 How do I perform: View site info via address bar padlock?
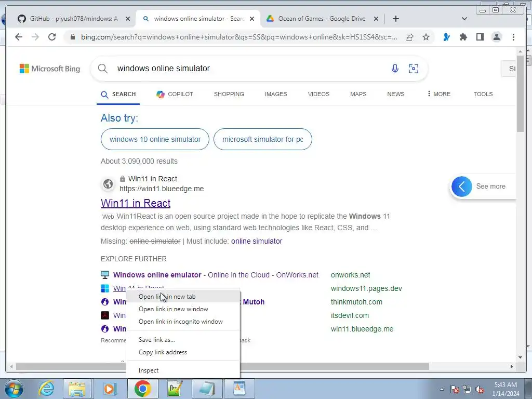click(72, 37)
